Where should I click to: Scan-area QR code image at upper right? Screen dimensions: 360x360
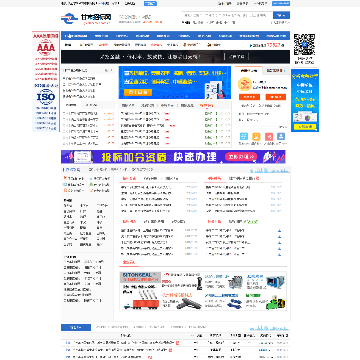(304, 44)
